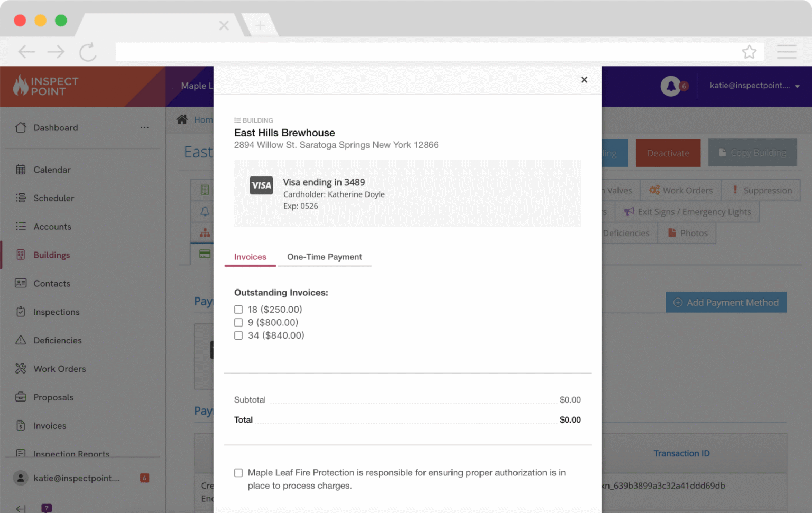Click the Home breadcrumb icon

pos(182,119)
